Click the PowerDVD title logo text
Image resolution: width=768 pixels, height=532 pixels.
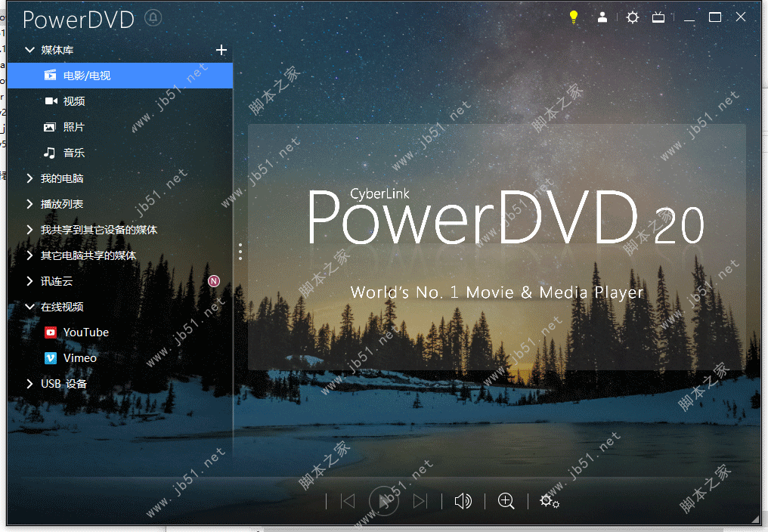(x=79, y=20)
